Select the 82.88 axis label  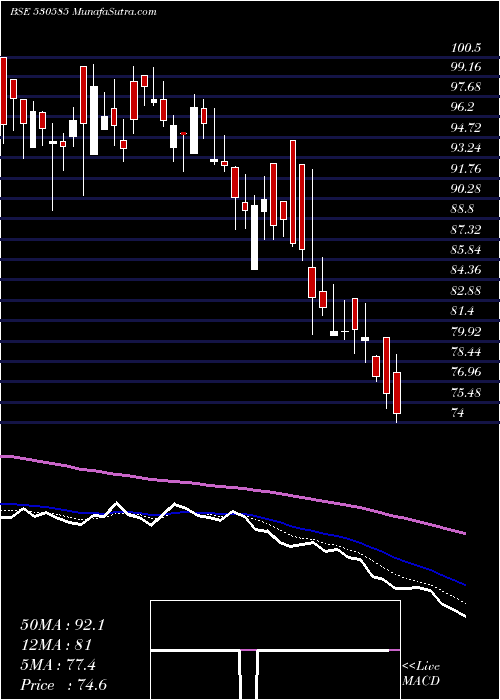[x=466, y=291]
